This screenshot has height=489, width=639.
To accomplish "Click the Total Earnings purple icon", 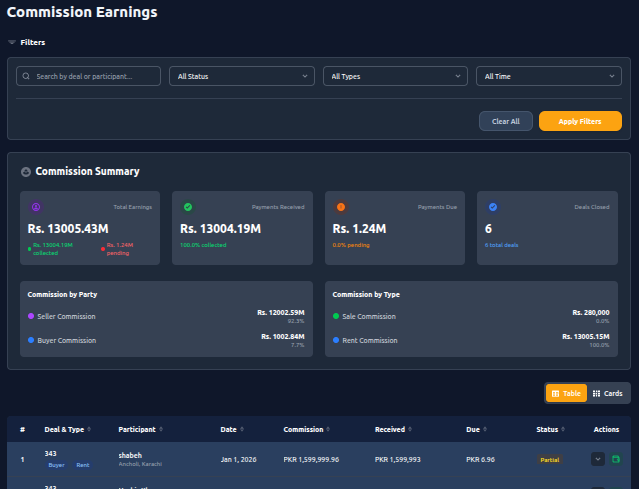I will (x=36, y=207).
